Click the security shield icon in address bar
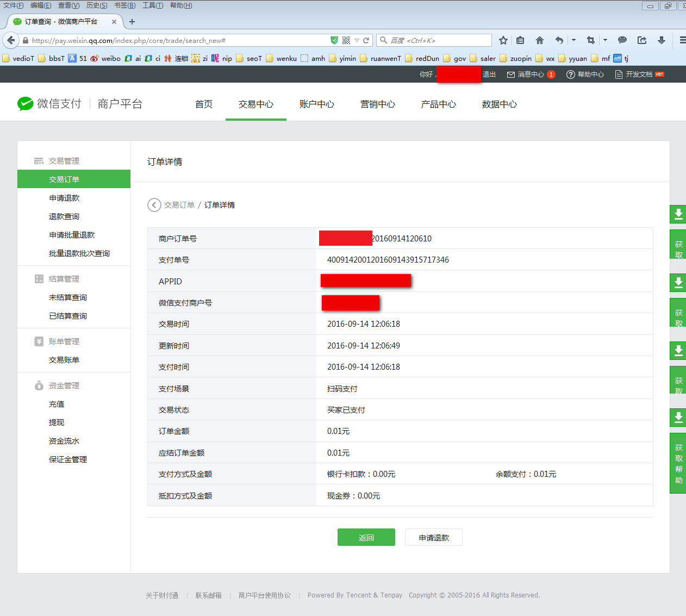This screenshot has height=616, width=686. pos(334,40)
